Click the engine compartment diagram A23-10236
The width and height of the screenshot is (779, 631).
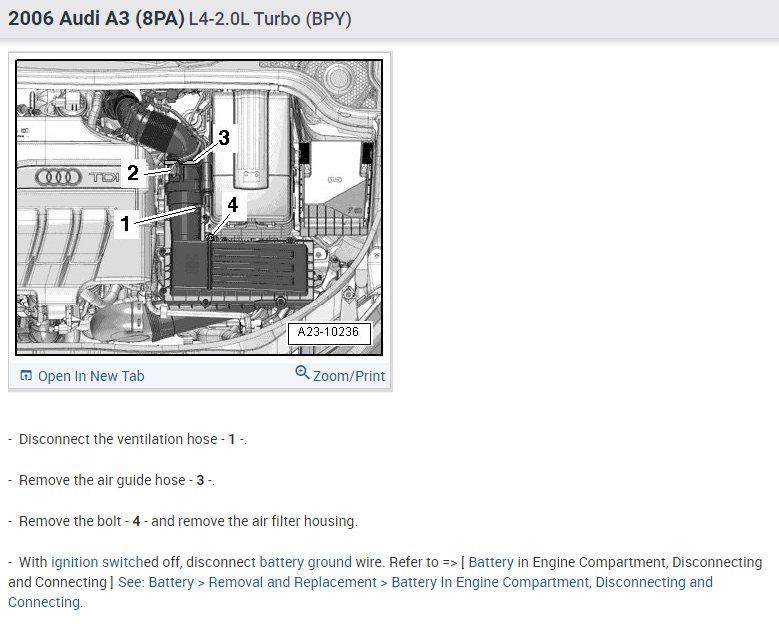pyautogui.click(x=199, y=208)
